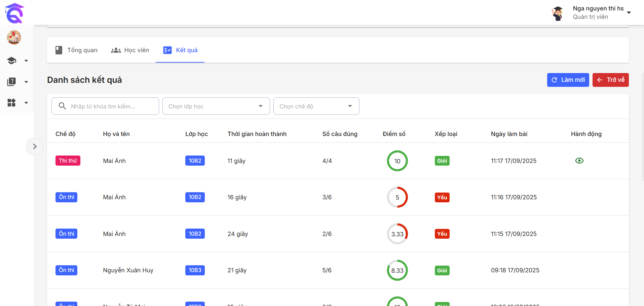Click the Điểm số column header
Screen dimensions: 644x306
[x=394, y=134]
